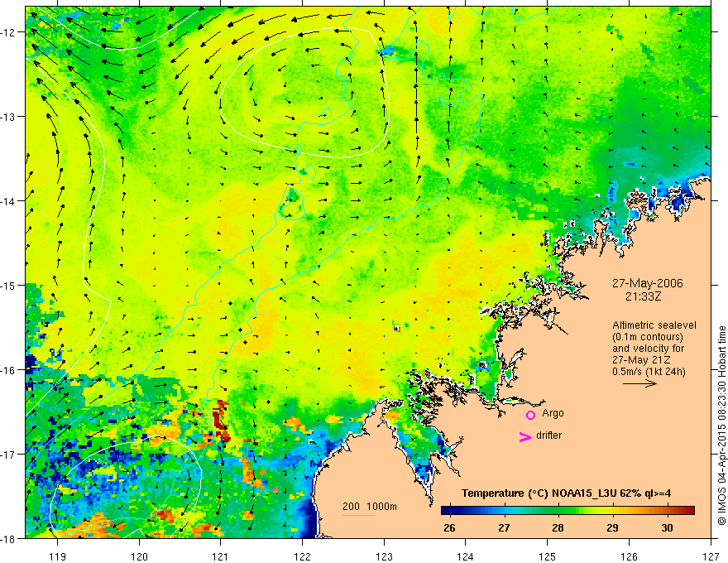Click the small cyan circle inside the eddy

coord(327,113)
